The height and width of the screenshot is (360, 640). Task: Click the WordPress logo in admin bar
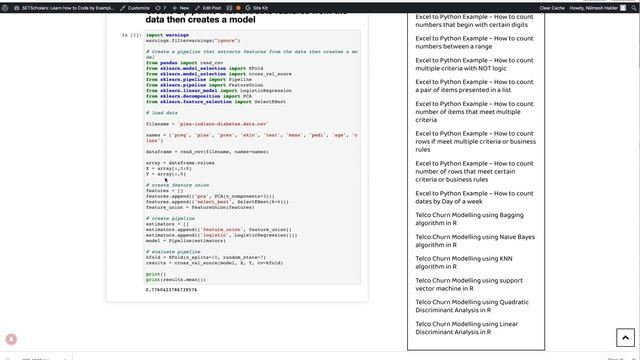(x=5, y=8)
